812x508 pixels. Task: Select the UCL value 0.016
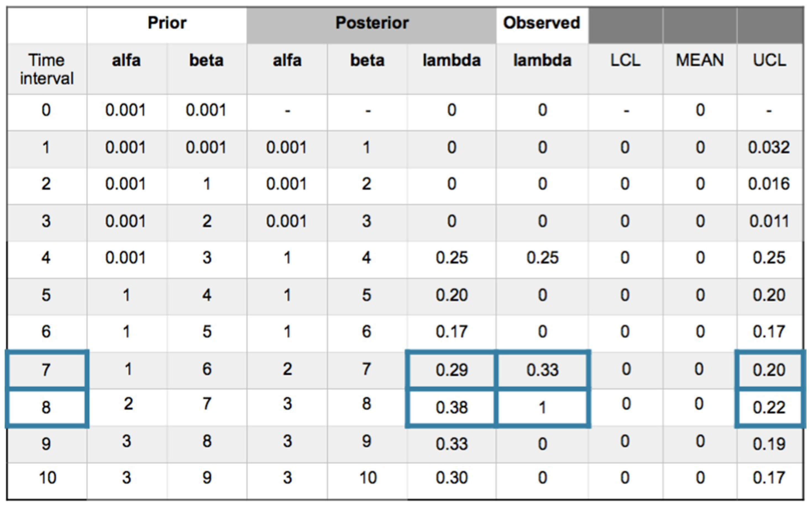(769, 184)
